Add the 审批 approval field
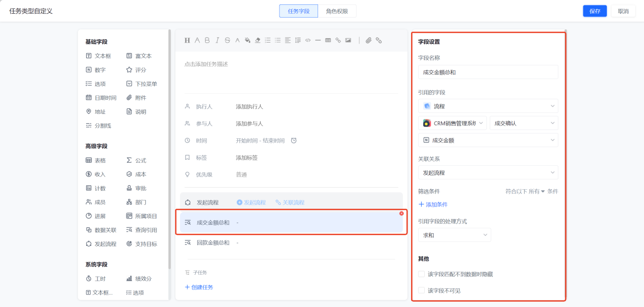This screenshot has height=307, width=644. point(136,188)
